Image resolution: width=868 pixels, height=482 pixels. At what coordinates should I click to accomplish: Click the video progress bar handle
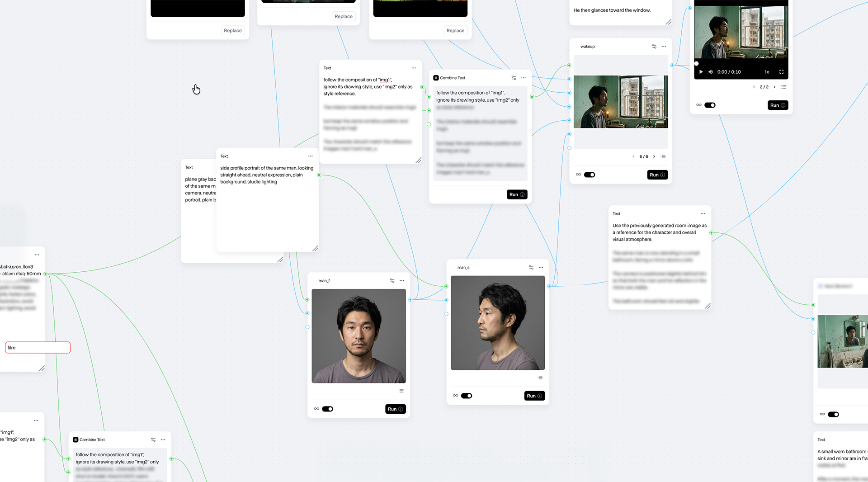pos(696,63)
